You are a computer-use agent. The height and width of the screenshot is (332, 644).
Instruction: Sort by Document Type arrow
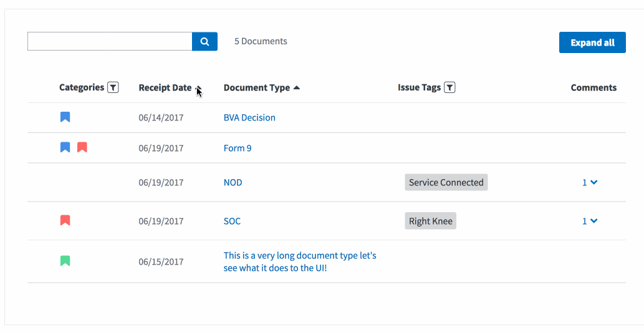[x=297, y=88]
